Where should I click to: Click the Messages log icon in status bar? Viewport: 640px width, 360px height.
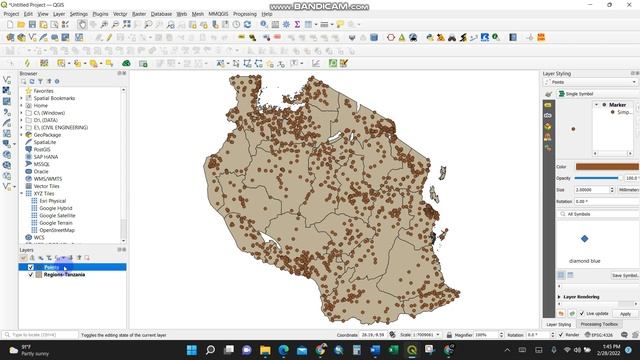click(x=624, y=335)
